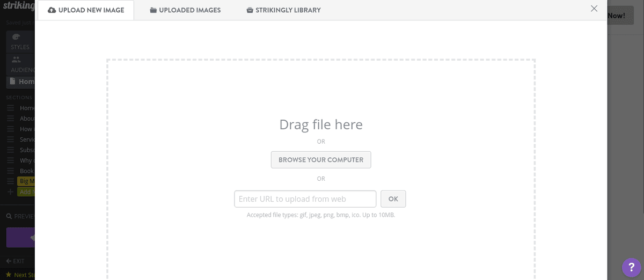Select the Big Media section row
The width and height of the screenshot is (644, 280).
coord(20,181)
